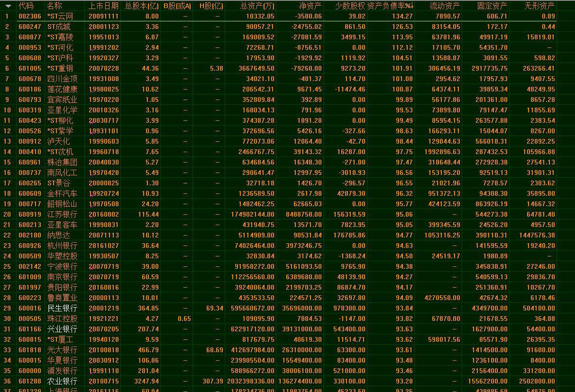The height and width of the screenshot is (392, 575).
Task: Sort by H股(亿) column header
Action: click(211, 6)
